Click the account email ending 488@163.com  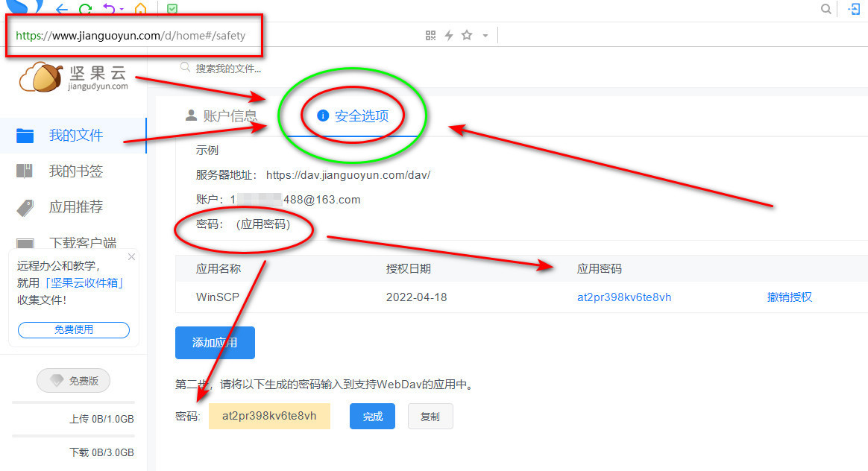295,200
